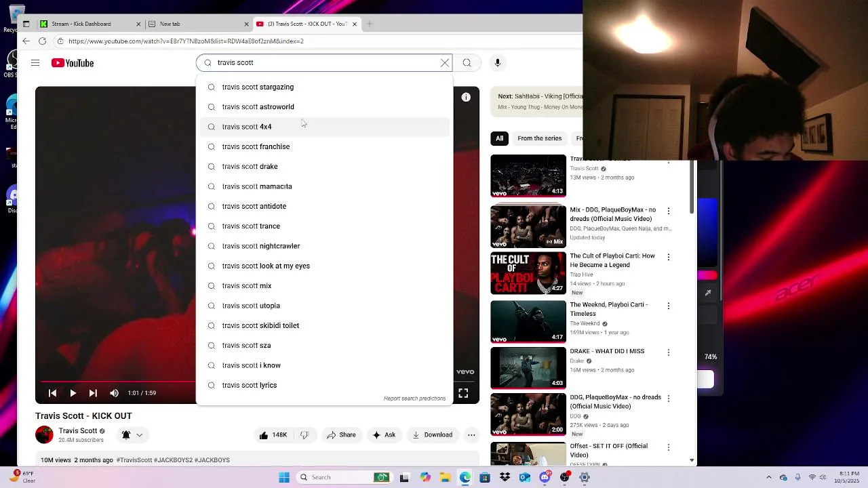Click the magnifier search submit button
This screenshot has width=868, height=488.
point(467,62)
